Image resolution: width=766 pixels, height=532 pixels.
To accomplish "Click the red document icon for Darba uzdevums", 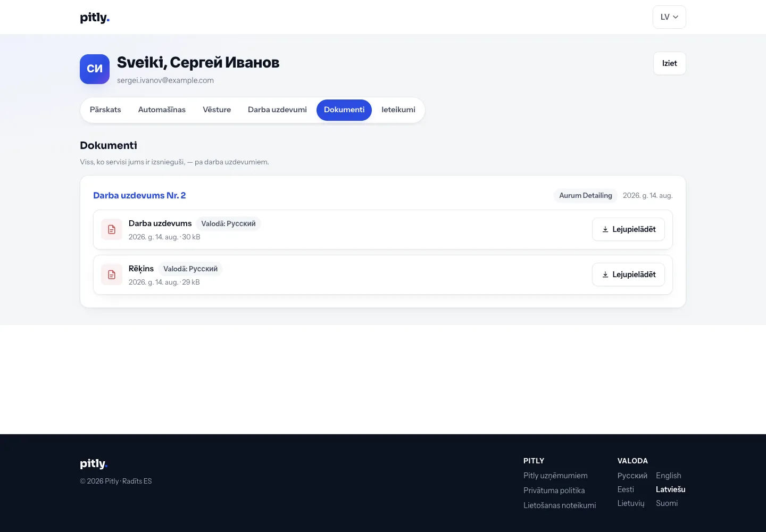I will tap(112, 229).
